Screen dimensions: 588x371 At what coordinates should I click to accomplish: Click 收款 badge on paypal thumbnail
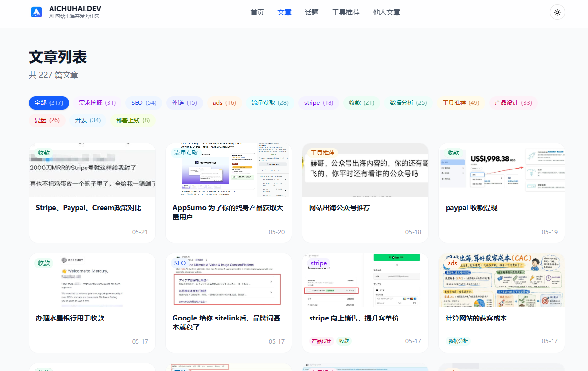453,152
